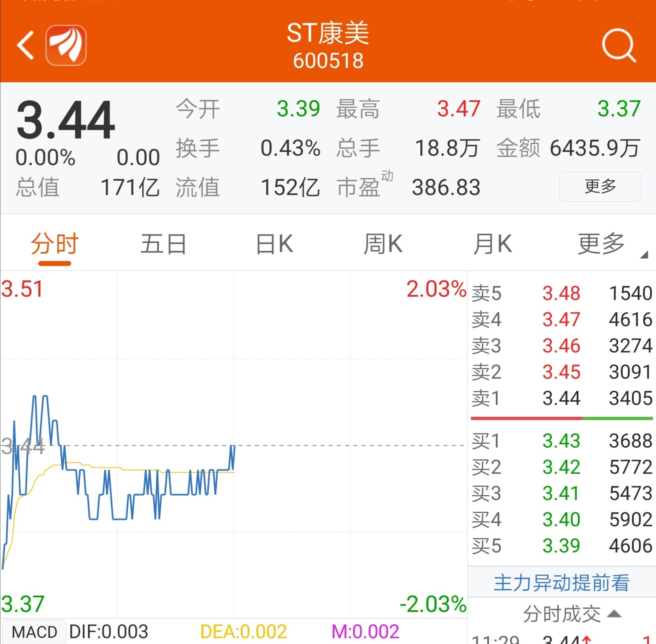Select the 卖3 order row at 3.46

(x=561, y=346)
